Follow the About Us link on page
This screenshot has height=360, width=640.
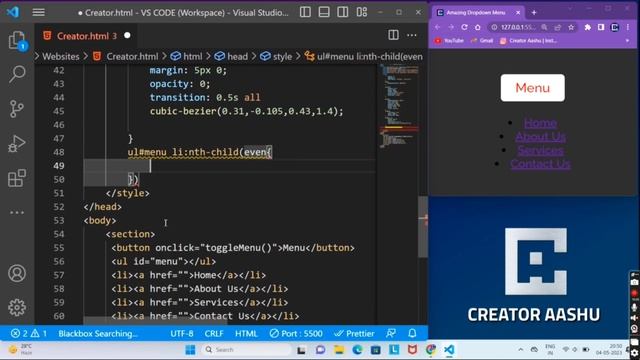click(540, 137)
